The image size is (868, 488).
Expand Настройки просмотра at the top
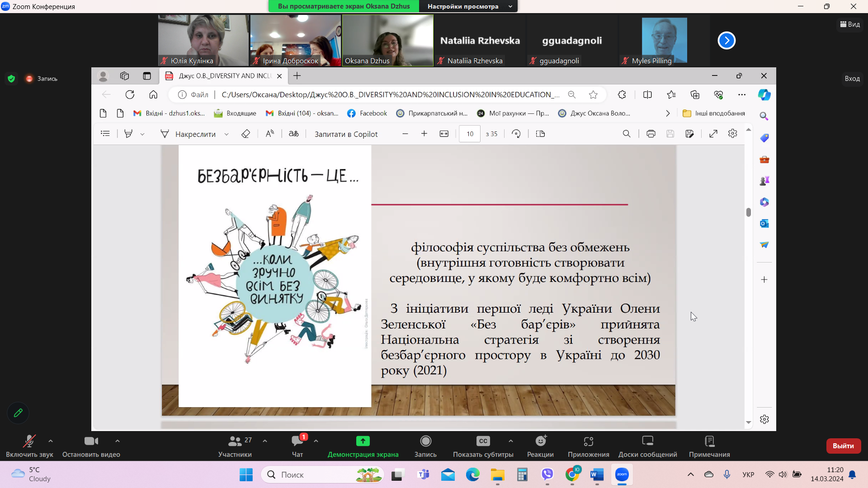pyautogui.click(x=510, y=6)
